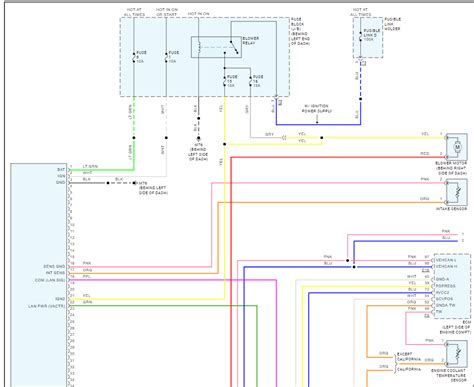Click the 'ECM' component label
The height and width of the screenshot is (387, 474).
pyautogui.click(x=467, y=323)
